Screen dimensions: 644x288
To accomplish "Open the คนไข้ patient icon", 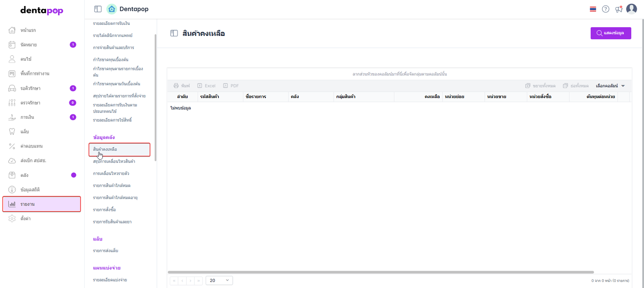I will (x=12, y=59).
